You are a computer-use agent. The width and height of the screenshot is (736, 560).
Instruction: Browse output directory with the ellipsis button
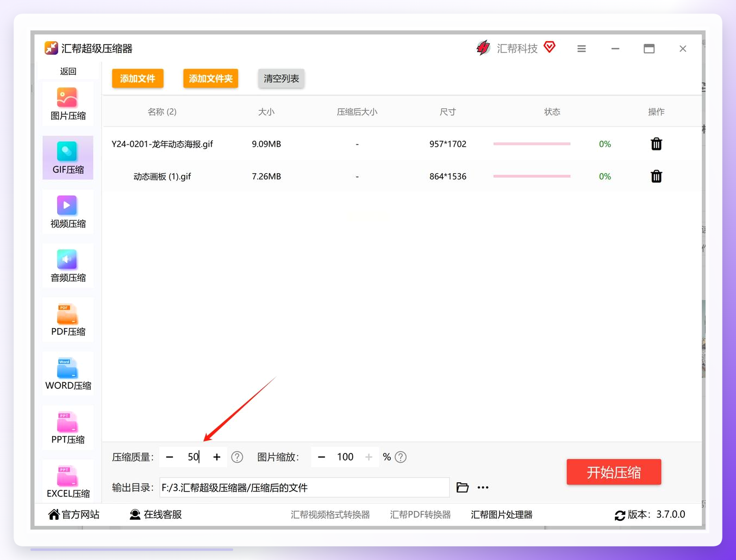coord(483,488)
